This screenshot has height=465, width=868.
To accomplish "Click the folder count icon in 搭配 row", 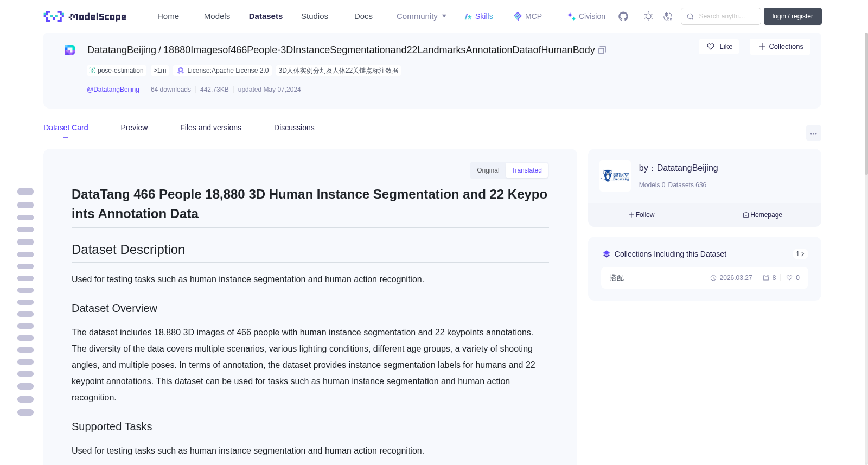I will click(766, 278).
